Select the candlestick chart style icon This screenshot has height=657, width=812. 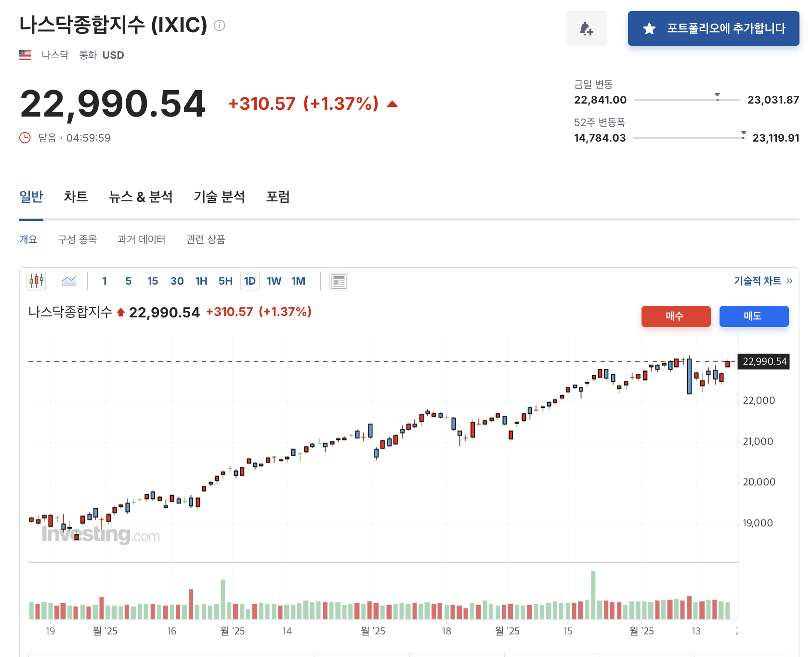(36, 281)
